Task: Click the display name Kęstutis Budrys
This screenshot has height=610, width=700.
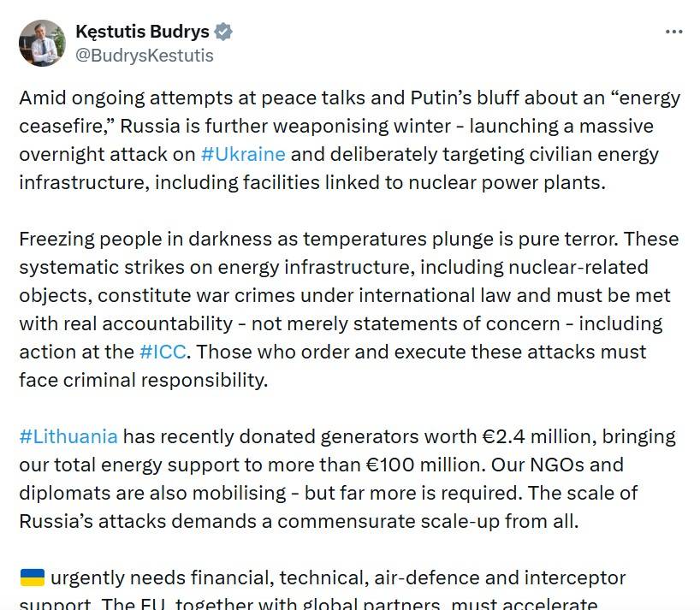Action: click(145, 30)
